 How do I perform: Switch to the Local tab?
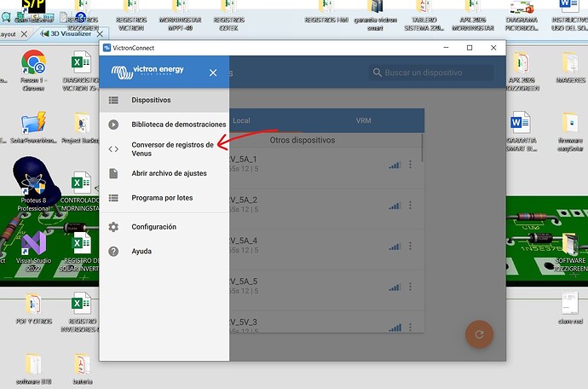241,120
